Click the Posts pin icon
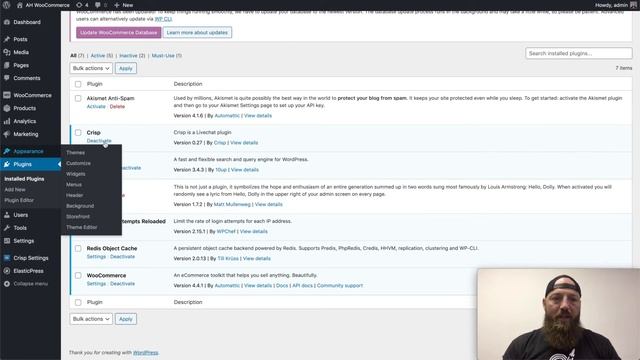Image resolution: width=640 pixels, height=360 pixels. 7,39
